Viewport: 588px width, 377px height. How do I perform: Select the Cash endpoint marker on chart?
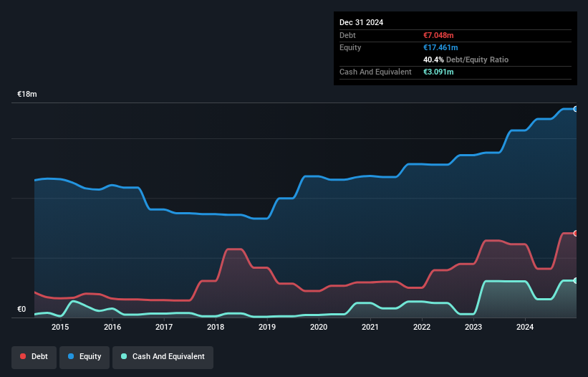(576, 280)
